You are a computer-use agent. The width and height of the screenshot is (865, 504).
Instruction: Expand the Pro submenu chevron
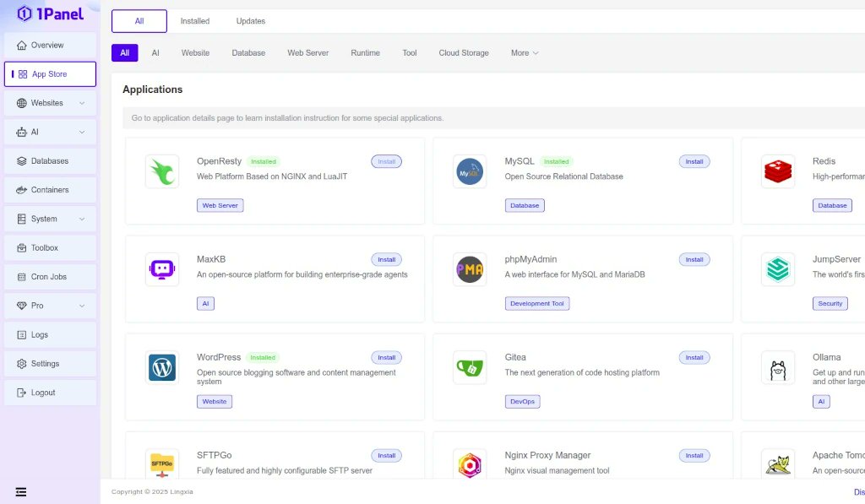82,306
